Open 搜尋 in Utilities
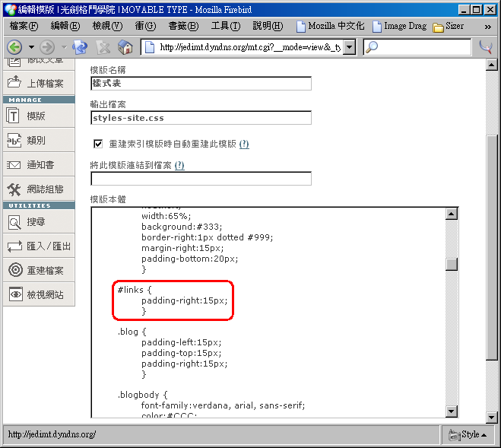Screen dimensions: 501x448 click(x=39, y=221)
